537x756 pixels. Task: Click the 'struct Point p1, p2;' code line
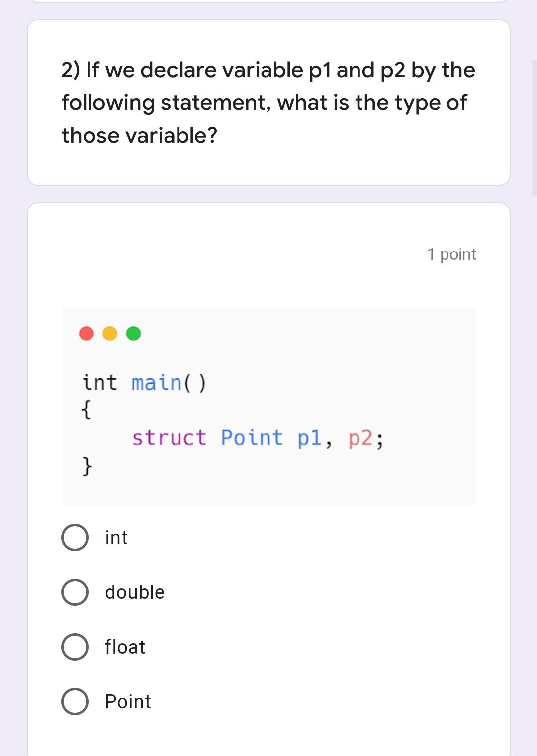coord(259,438)
